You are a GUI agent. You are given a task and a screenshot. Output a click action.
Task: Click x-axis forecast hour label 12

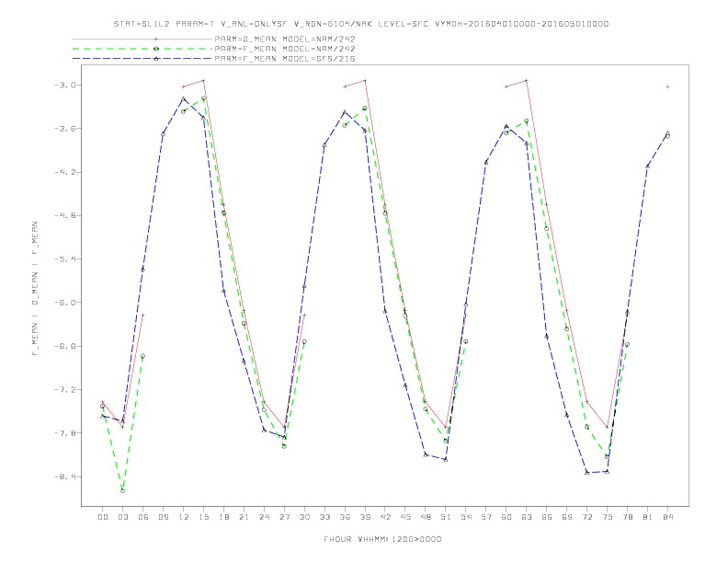tap(184, 517)
